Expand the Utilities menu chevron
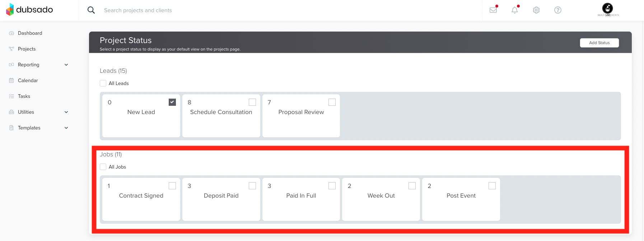The width and height of the screenshot is (644, 241). pos(66,112)
